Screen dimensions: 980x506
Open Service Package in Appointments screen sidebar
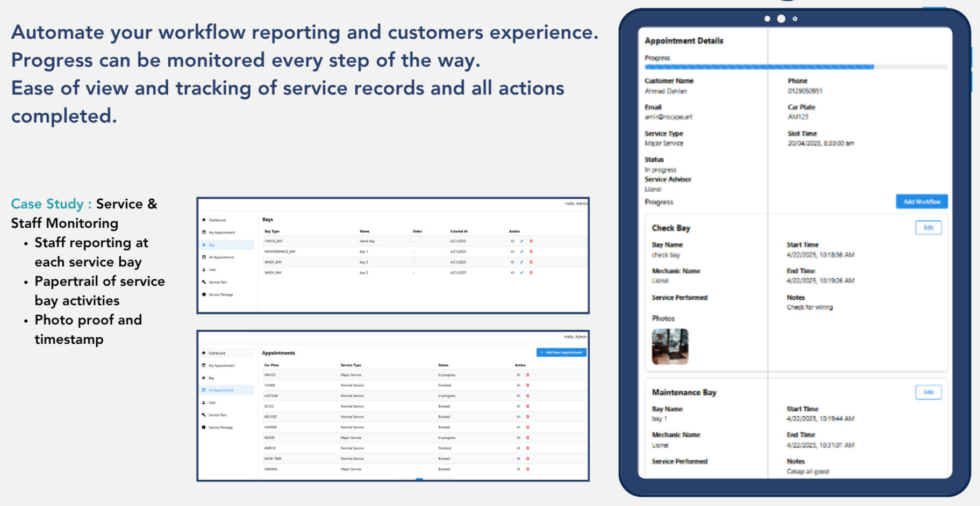tap(220, 428)
